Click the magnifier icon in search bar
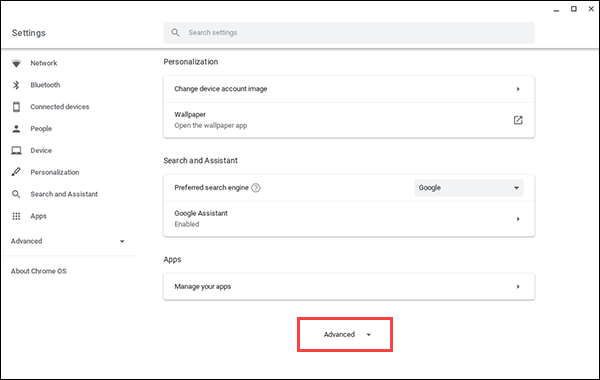This screenshot has width=600, height=380. (x=175, y=33)
